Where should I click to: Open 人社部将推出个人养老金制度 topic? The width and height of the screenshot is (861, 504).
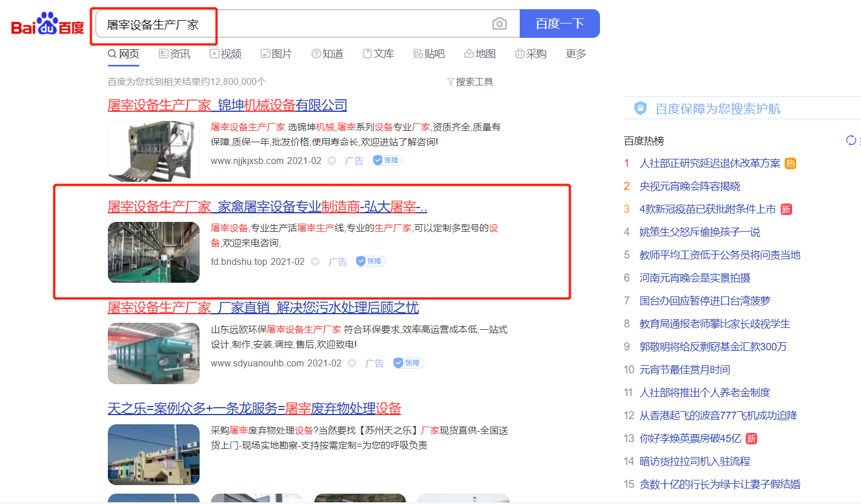pos(704,393)
